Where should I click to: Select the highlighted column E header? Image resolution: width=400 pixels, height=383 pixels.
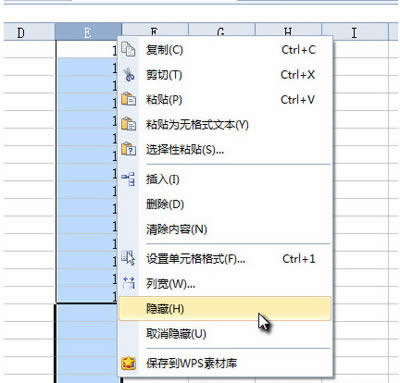pos(88,32)
